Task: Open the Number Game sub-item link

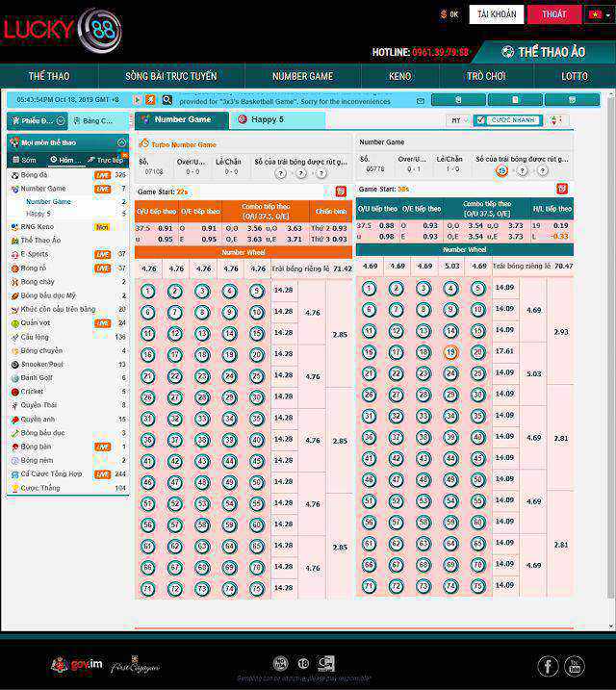Action: [48, 201]
